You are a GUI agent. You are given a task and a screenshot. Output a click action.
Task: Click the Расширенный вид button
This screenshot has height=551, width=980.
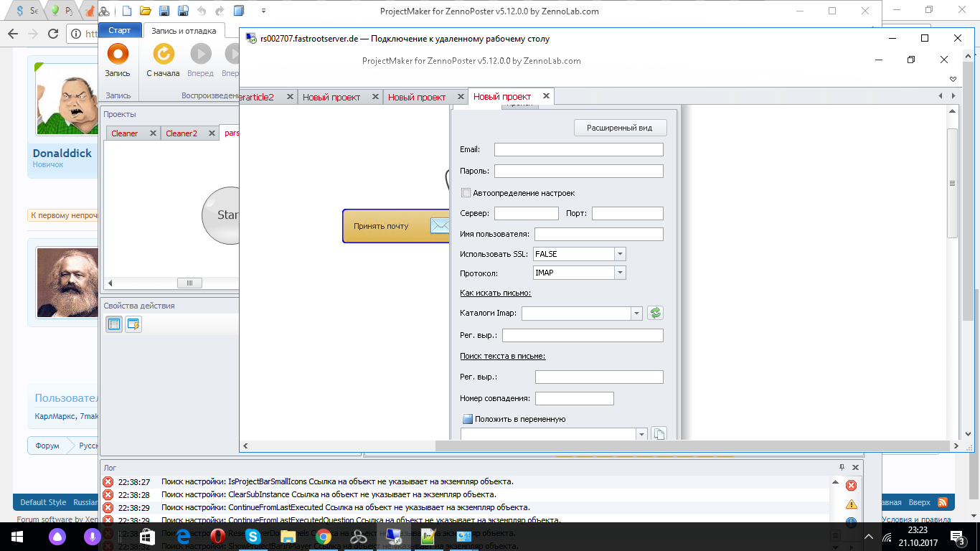620,128
